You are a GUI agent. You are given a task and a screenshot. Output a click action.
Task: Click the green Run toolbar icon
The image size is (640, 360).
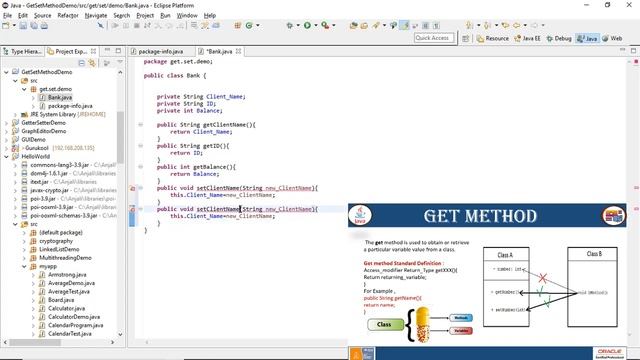click(x=307, y=25)
